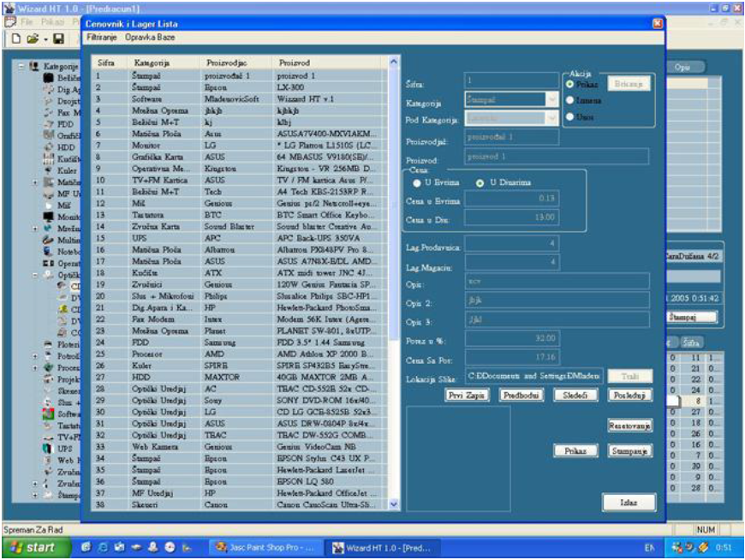Choose the U Dinarima price option
Screen dimensions: 745x560
pos(480,183)
